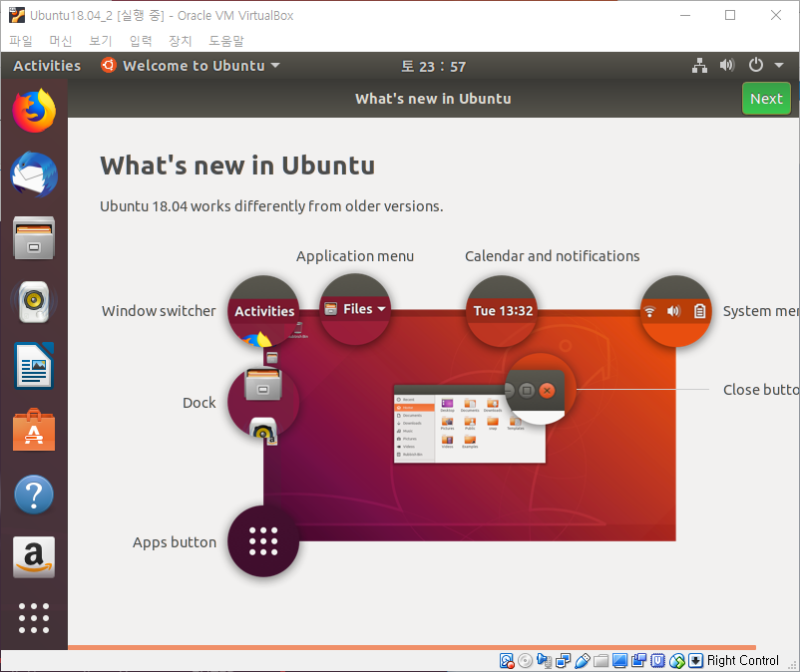Click the Activities bubble in the diagram
This screenshot has width=800, height=672.
point(263,311)
